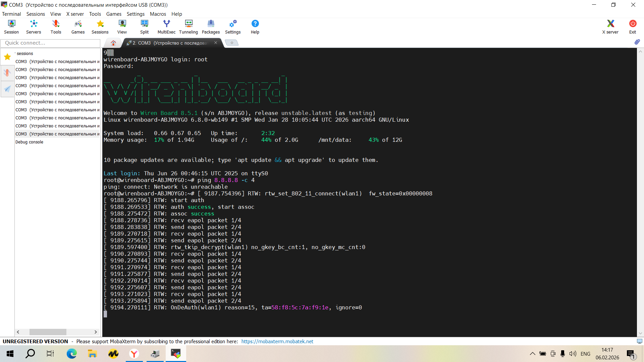
Task: Select the sidebar Tools tab icon
Action: (7, 73)
